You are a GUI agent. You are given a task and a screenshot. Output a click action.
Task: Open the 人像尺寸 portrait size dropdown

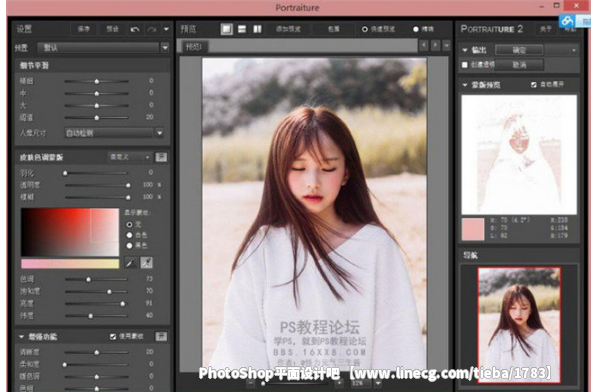pyautogui.click(x=114, y=133)
